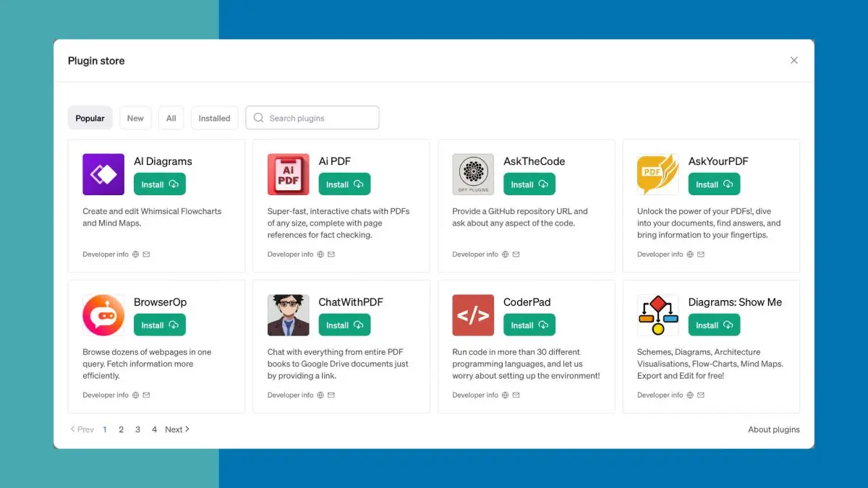The image size is (868, 488).
Task: Click the 'Provide a GitHub repository URL' description
Action: (520, 217)
